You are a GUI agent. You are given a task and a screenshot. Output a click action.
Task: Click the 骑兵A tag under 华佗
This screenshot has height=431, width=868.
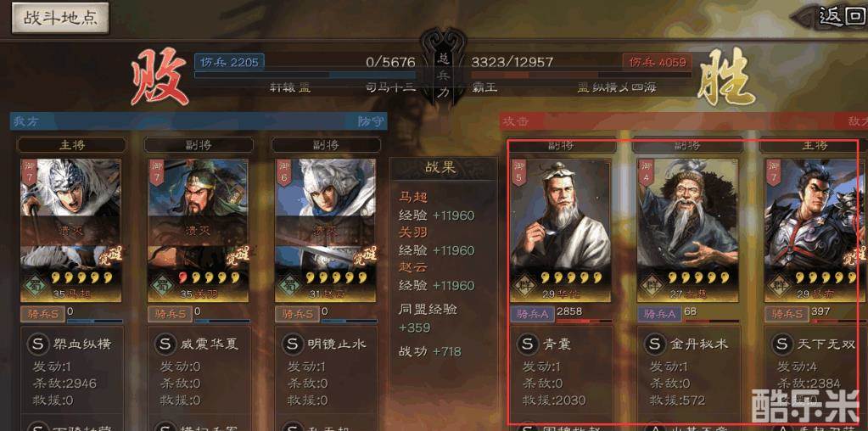[532, 314]
